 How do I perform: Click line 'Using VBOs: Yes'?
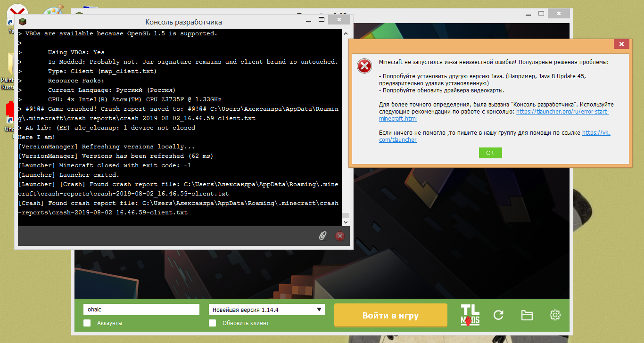[x=76, y=52]
